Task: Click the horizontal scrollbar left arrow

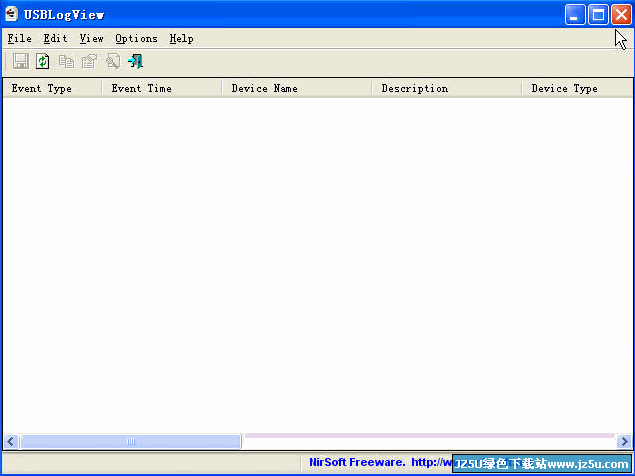Action: (x=11, y=441)
